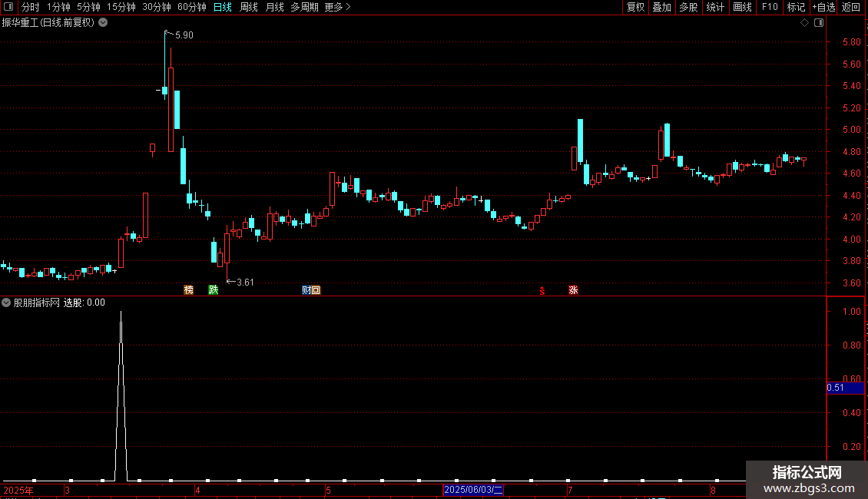This screenshot has width=868, height=499.
Task: Expand the 股朋指标网 indicator dropdown
Action: point(6,302)
